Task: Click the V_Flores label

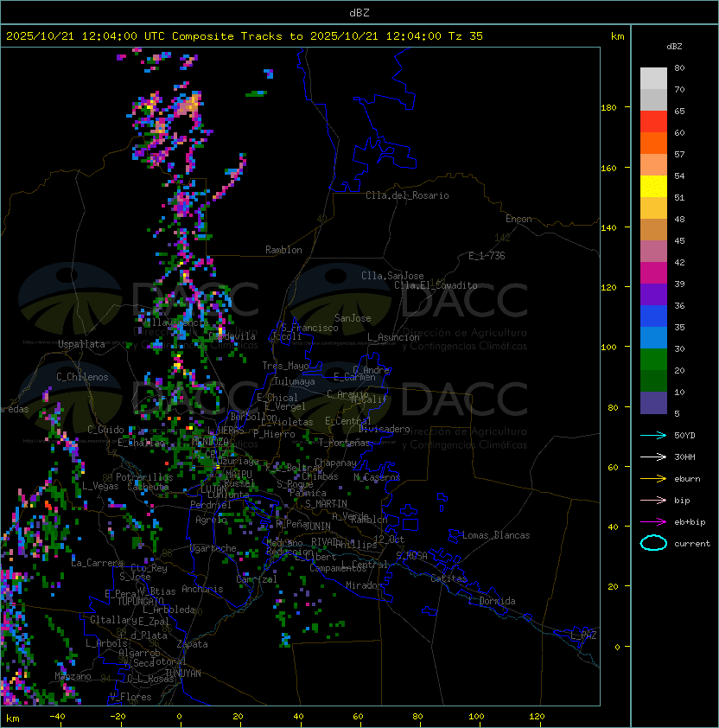Action: [130, 697]
